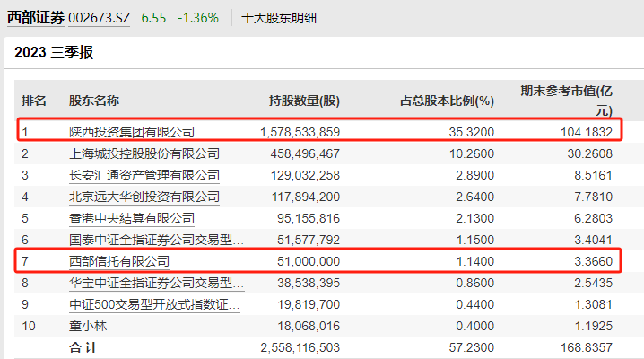Click the market value 30.2608
Screen dimensions: 644x359
point(590,153)
